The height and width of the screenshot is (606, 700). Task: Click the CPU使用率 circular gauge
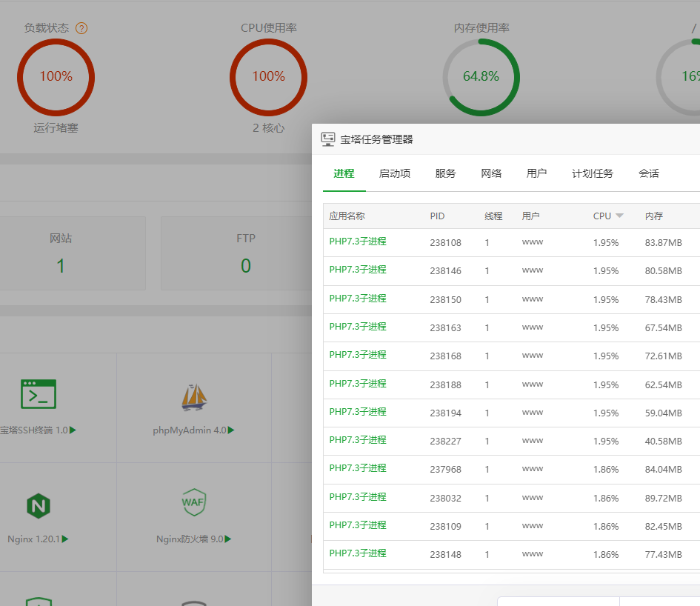268,76
